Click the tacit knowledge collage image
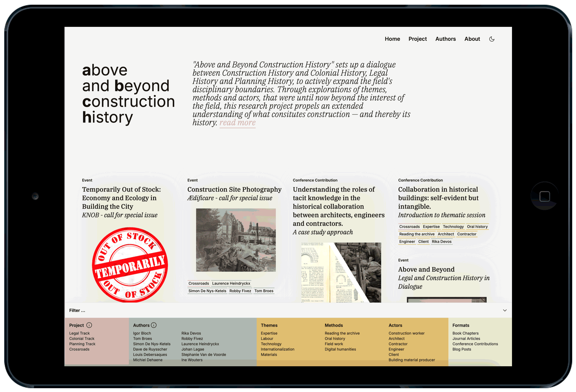Viewport: 576px width, 392px height. click(341, 272)
